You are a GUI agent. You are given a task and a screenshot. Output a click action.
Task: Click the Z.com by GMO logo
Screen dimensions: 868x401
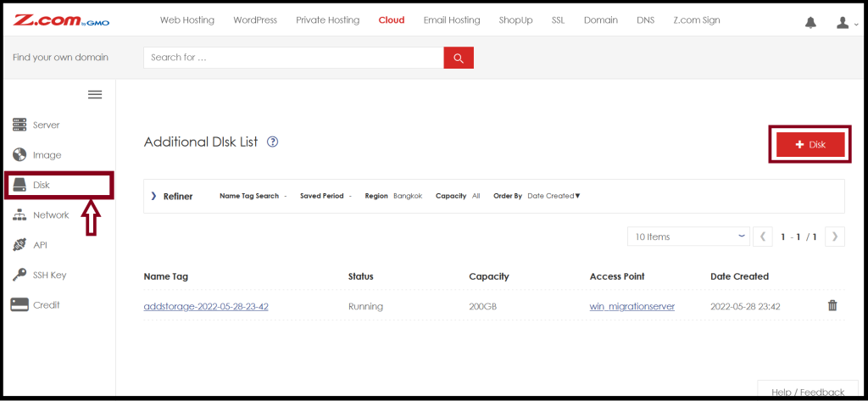tap(61, 21)
